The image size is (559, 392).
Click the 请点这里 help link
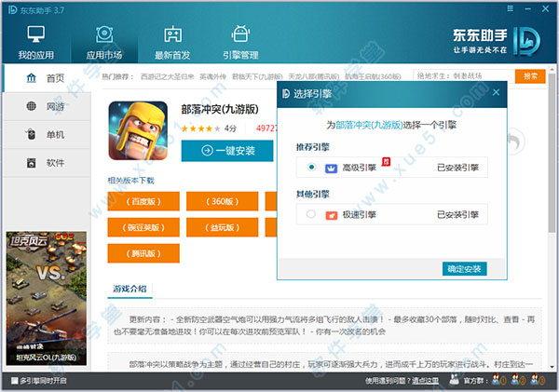point(425,381)
